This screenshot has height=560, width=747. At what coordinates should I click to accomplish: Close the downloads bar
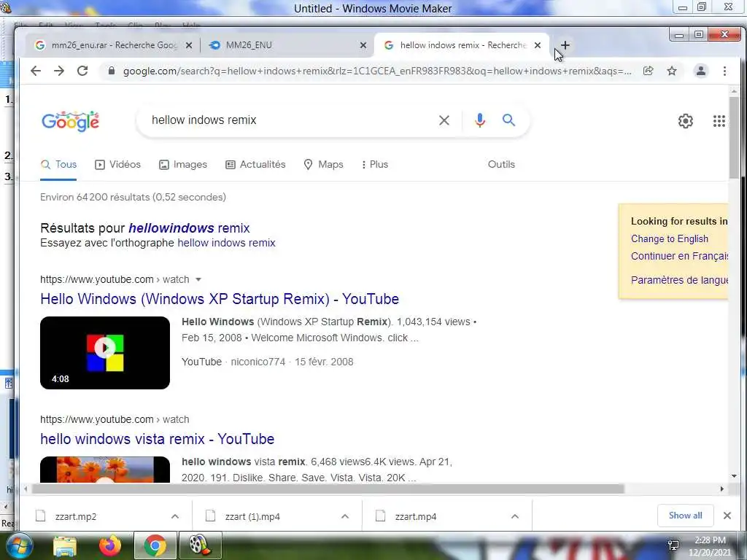pyautogui.click(x=727, y=516)
